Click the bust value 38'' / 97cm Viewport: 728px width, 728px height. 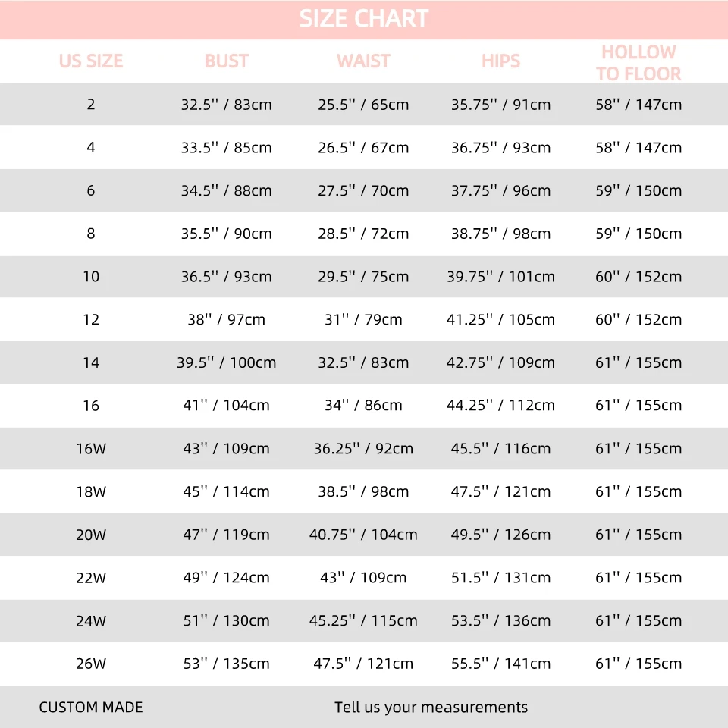[x=227, y=319]
